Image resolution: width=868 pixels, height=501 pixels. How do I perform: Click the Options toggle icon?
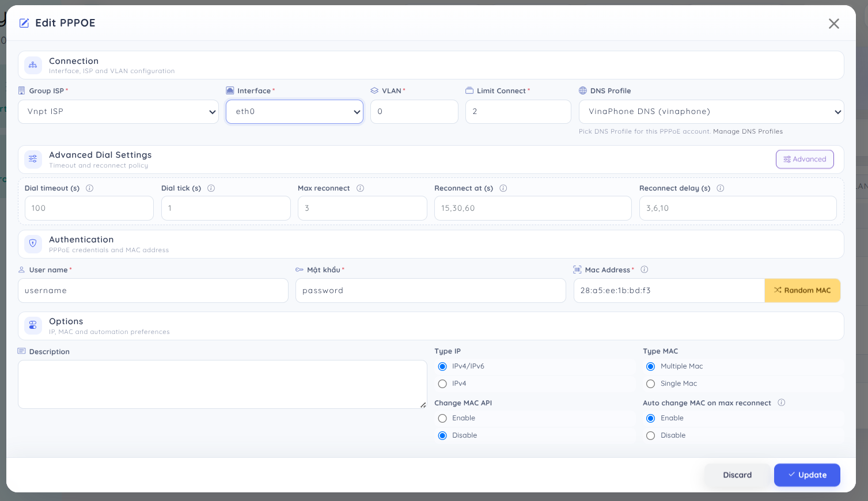click(x=33, y=325)
